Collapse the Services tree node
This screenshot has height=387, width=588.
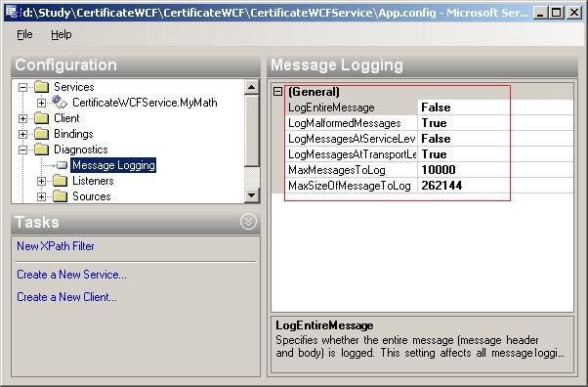click(22, 87)
